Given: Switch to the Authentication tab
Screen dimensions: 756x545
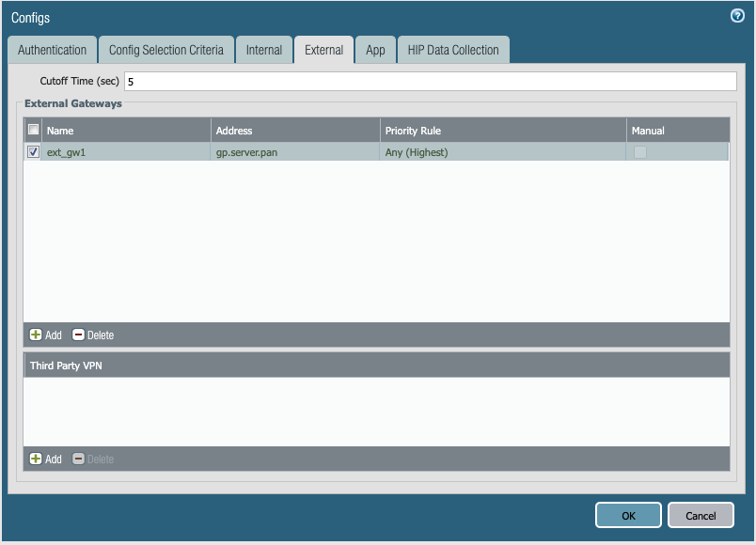Looking at the screenshot, I should point(52,50).
